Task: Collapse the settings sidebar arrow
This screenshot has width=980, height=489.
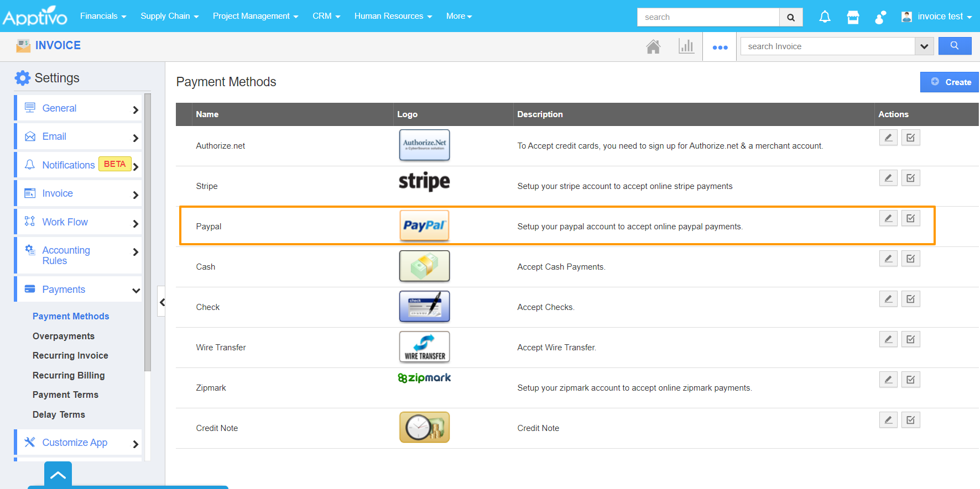Action: (162, 302)
